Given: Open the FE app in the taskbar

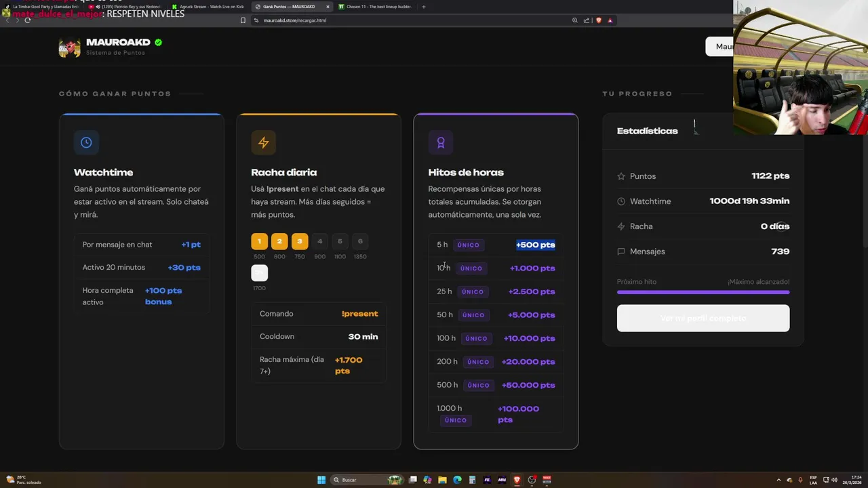Looking at the screenshot, I should [487, 480].
